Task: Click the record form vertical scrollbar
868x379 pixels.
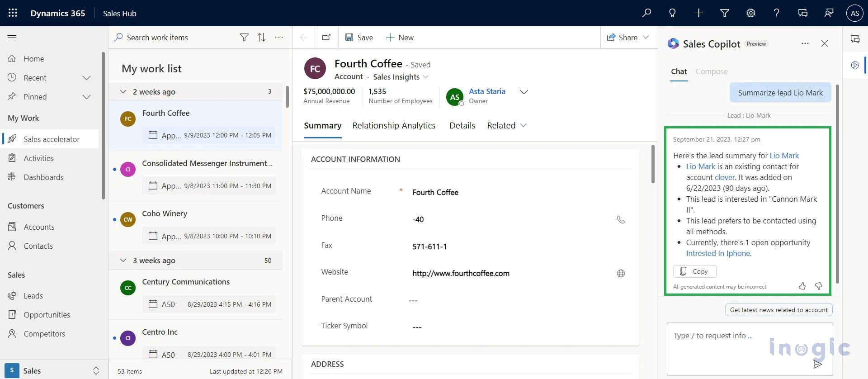Action: coord(653,164)
